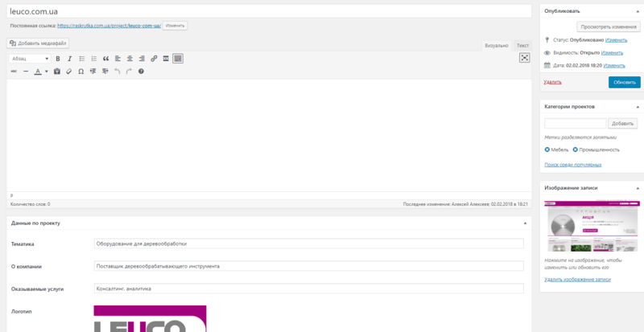This screenshot has height=332, width=644.
Task: Remove the Мебель category tag
Action: (x=547, y=150)
